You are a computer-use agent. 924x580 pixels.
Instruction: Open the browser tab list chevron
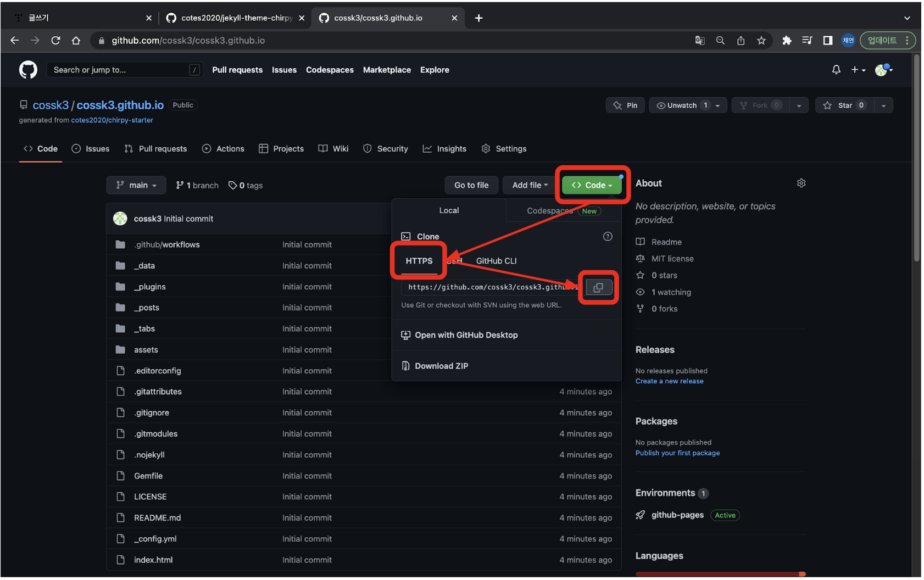point(907,18)
